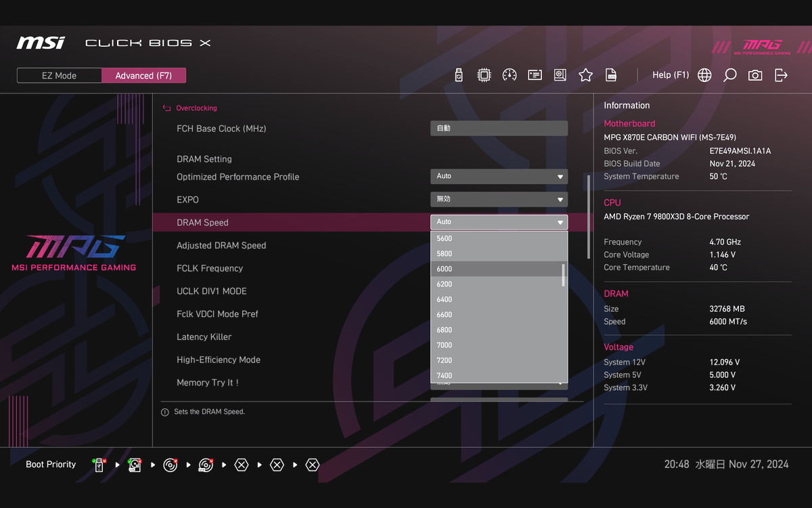Choose 5800 from DRAM Speed list
The width and height of the screenshot is (812, 508).
tap(496, 254)
